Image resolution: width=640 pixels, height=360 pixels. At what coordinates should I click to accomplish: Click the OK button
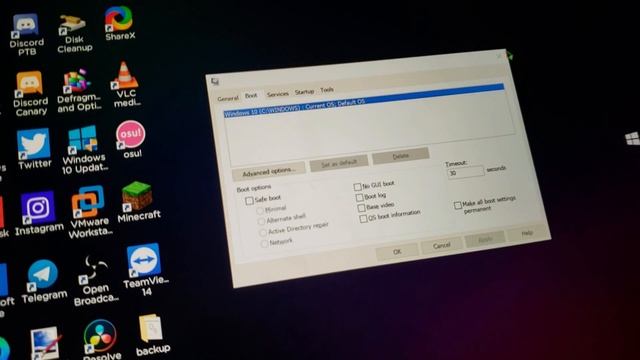coord(397,251)
